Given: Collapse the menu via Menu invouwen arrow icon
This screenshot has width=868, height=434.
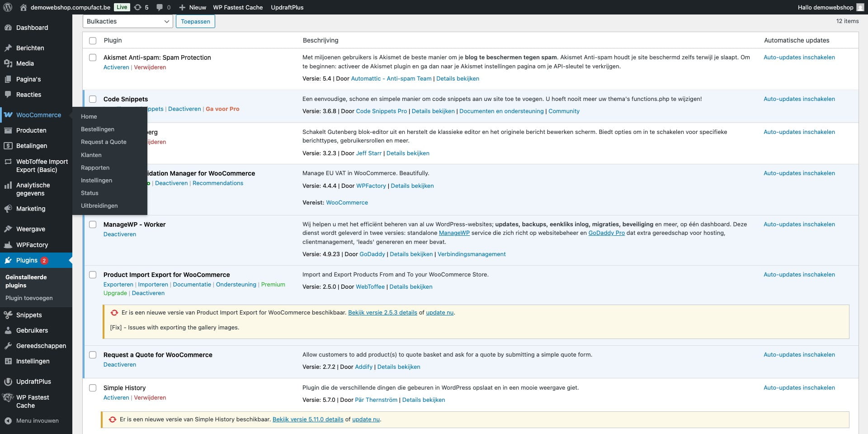Looking at the screenshot, I should pos(8,421).
